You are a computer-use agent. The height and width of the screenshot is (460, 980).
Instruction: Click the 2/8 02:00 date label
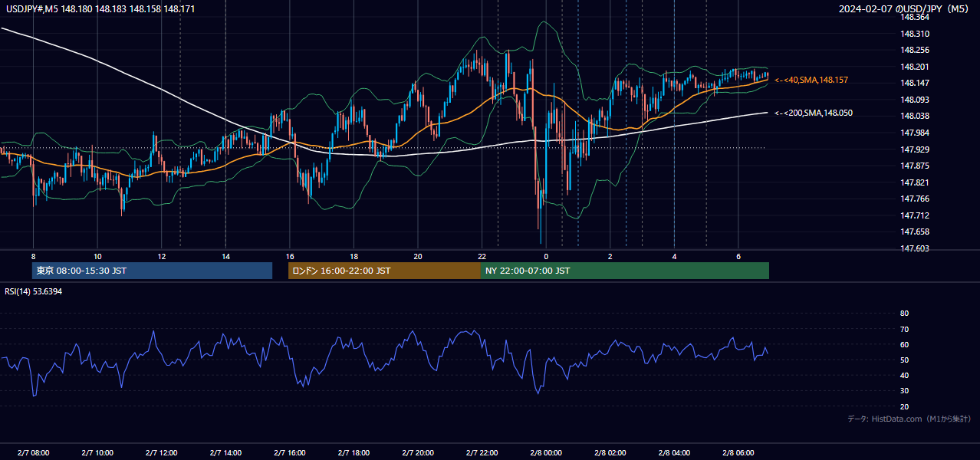tap(610, 452)
